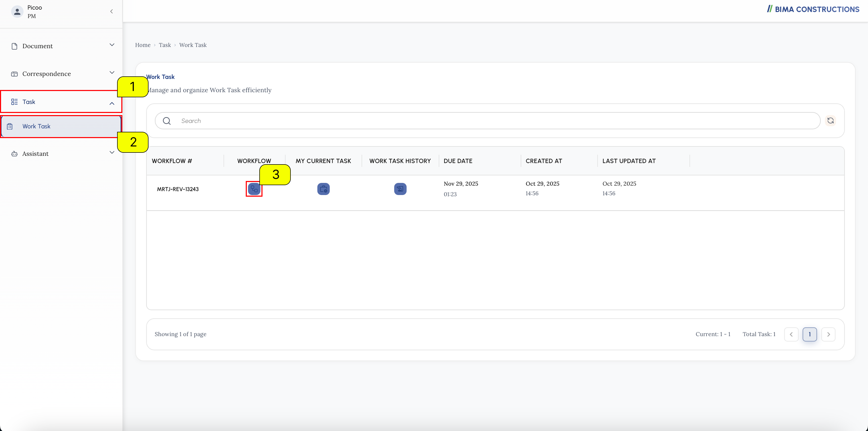
Task: Click the DUE DATE column header
Action: (x=458, y=161)
